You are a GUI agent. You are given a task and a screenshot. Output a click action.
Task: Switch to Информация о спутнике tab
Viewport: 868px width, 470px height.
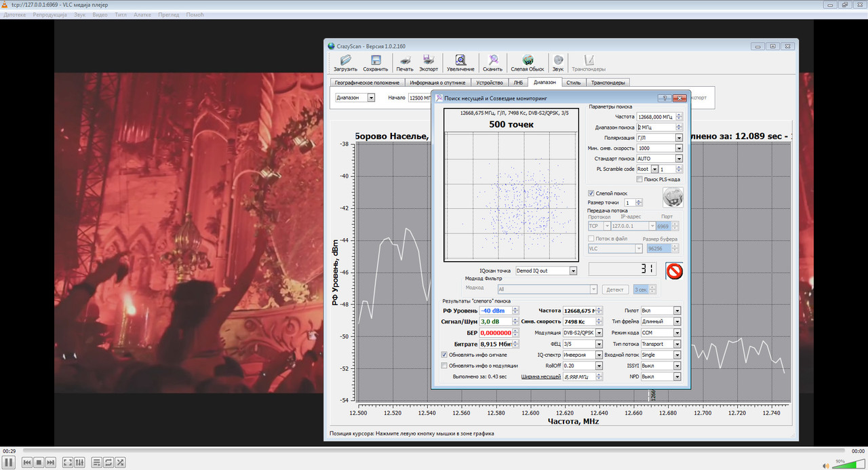[437, 83]
